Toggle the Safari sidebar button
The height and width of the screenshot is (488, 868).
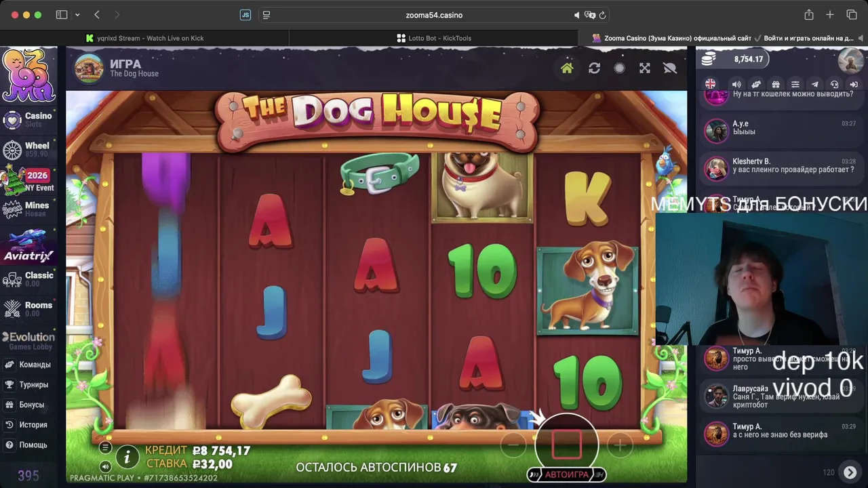coord(62,15)
